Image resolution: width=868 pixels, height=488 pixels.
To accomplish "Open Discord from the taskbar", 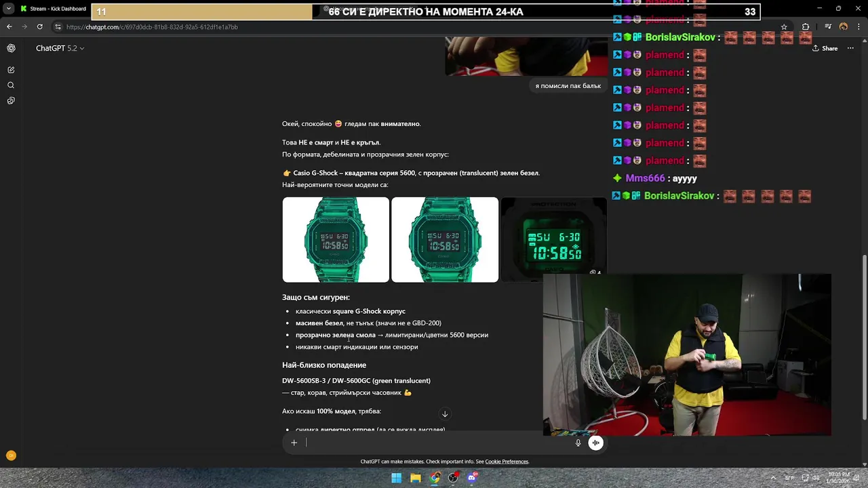I will pyautogui.click(x=473, y=478).
